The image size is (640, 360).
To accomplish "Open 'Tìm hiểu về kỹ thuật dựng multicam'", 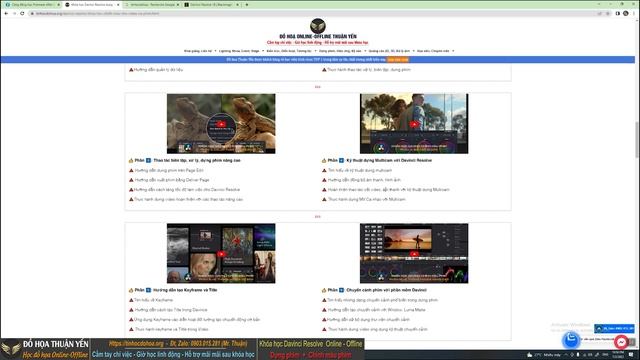I will [360, 170].
